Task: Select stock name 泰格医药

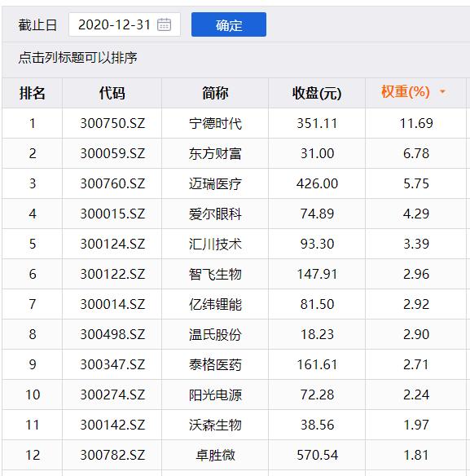Action: click(215, 365)
